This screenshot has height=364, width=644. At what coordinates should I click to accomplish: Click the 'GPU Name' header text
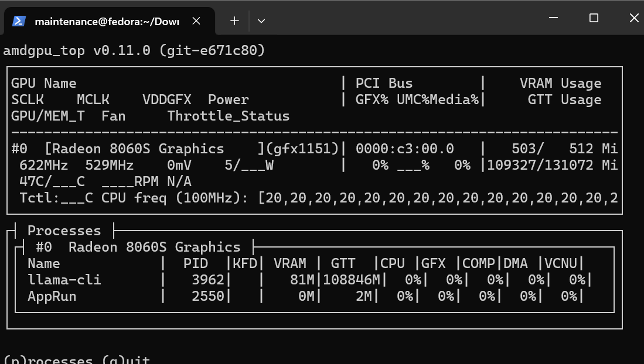pyautogui.click(x=43, y=83)
